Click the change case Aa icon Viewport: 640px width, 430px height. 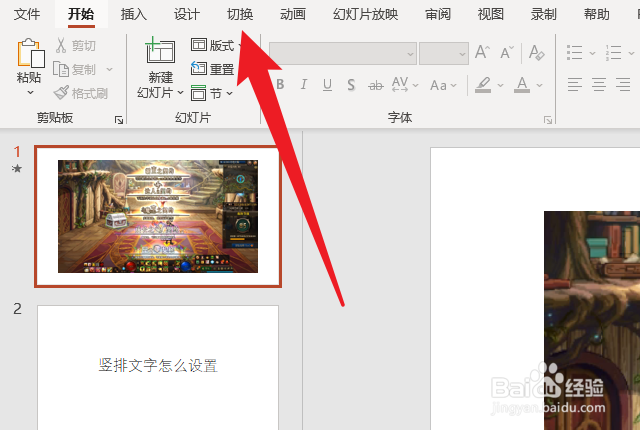pyautogui.click(x=438, y=85)
